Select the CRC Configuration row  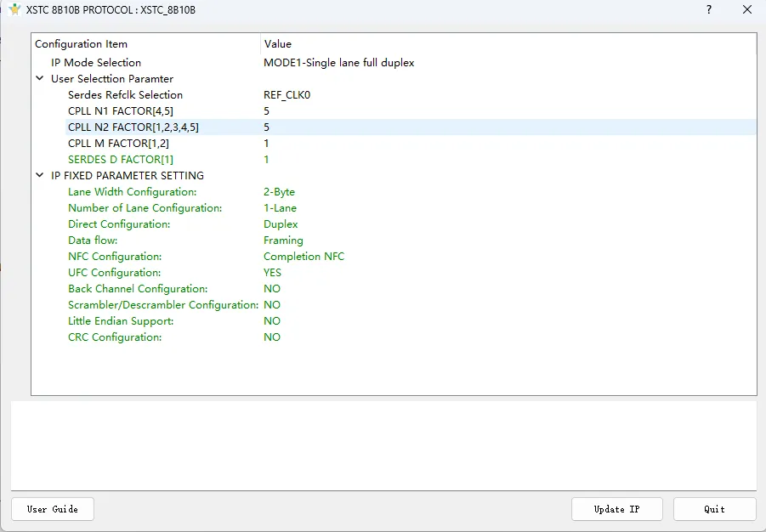114,337
